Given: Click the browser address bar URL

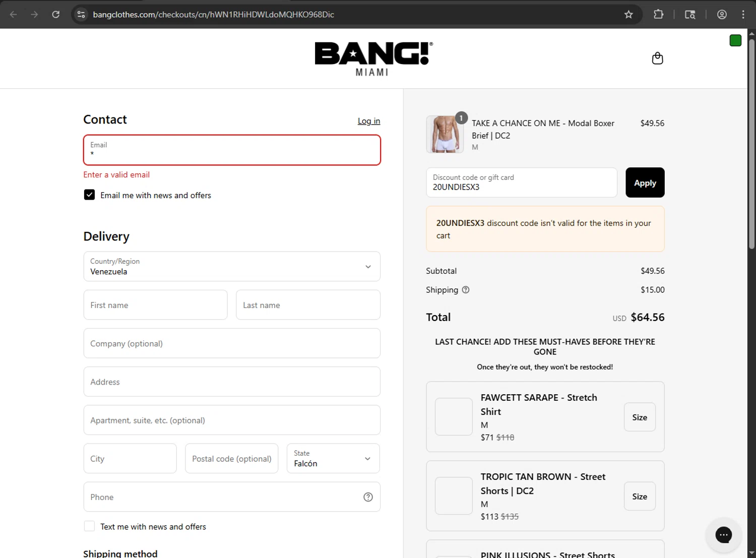Looking at the screenshot, I should tap(214, 15).
